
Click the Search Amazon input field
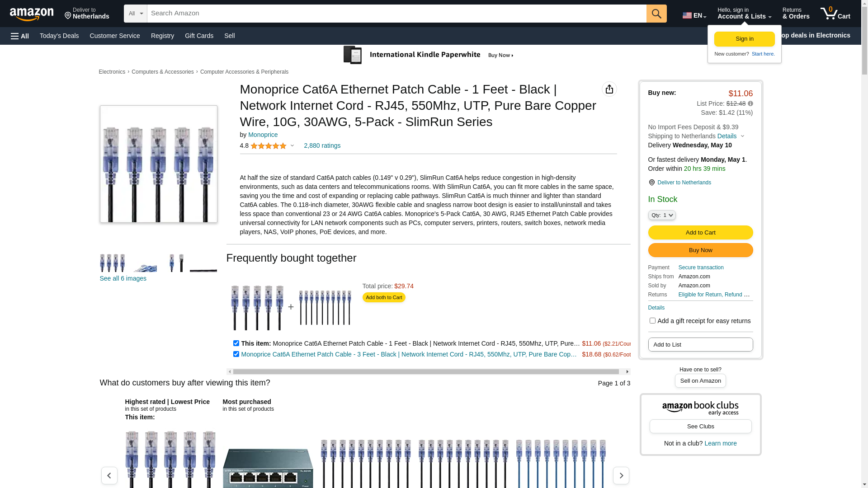pyautogui.click(x=396, y=14)
